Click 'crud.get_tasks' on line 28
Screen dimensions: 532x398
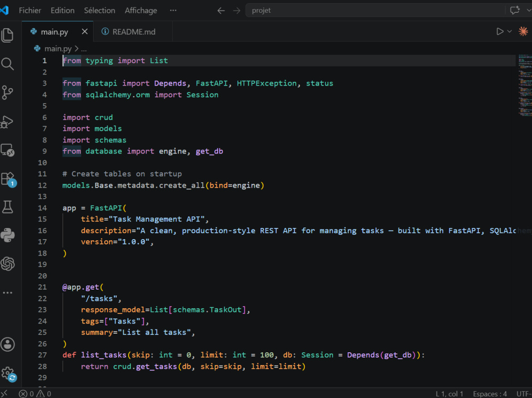145,367
